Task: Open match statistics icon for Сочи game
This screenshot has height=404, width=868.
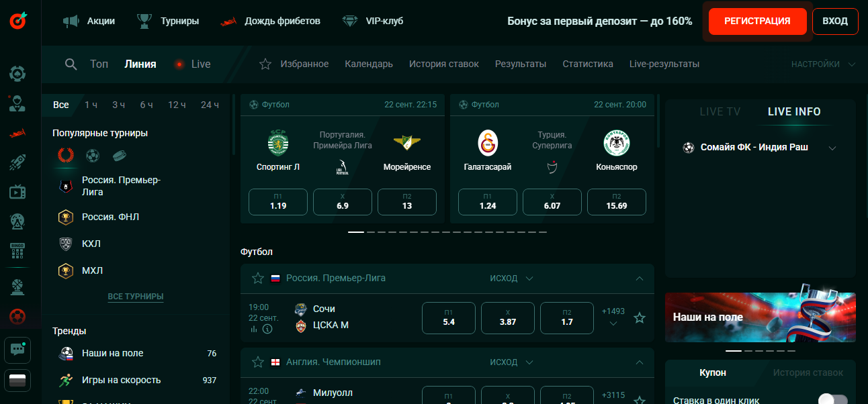Action: point(254,330)
